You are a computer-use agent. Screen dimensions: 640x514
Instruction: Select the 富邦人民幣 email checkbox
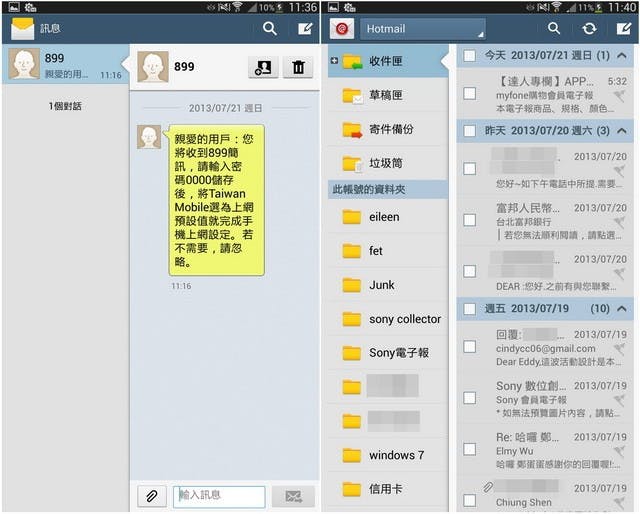pos(469,220)
